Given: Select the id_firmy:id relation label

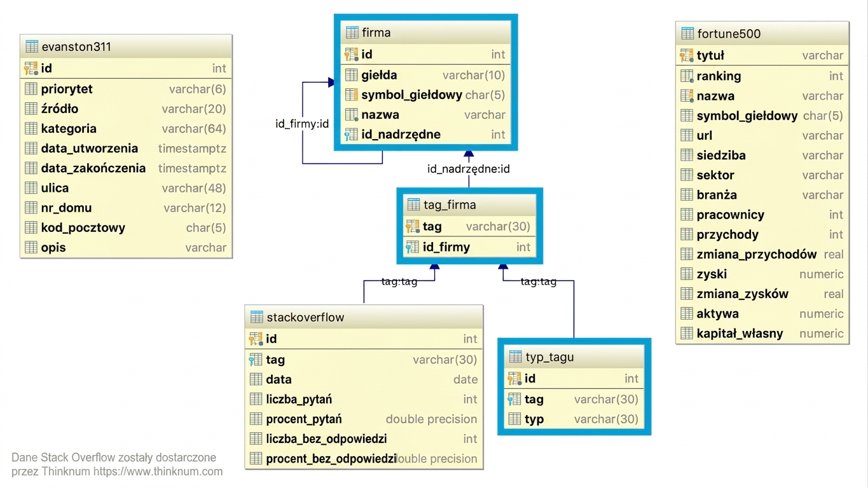Looking at the screenshot, I should tap(302, 124).
